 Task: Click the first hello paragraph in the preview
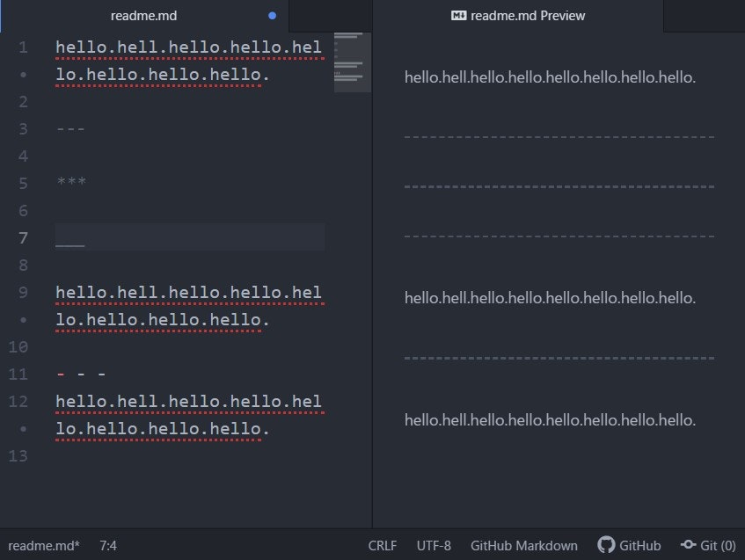550,77
